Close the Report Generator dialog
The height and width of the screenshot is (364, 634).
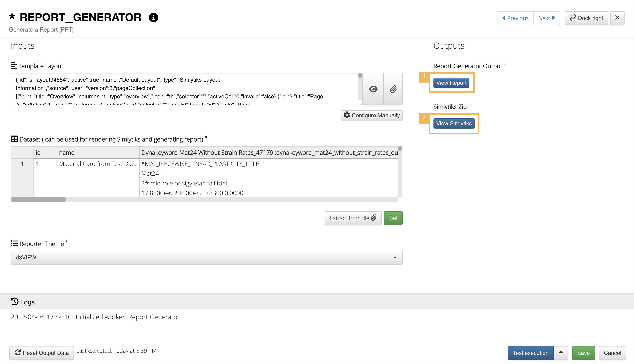(x=617, y=18)
